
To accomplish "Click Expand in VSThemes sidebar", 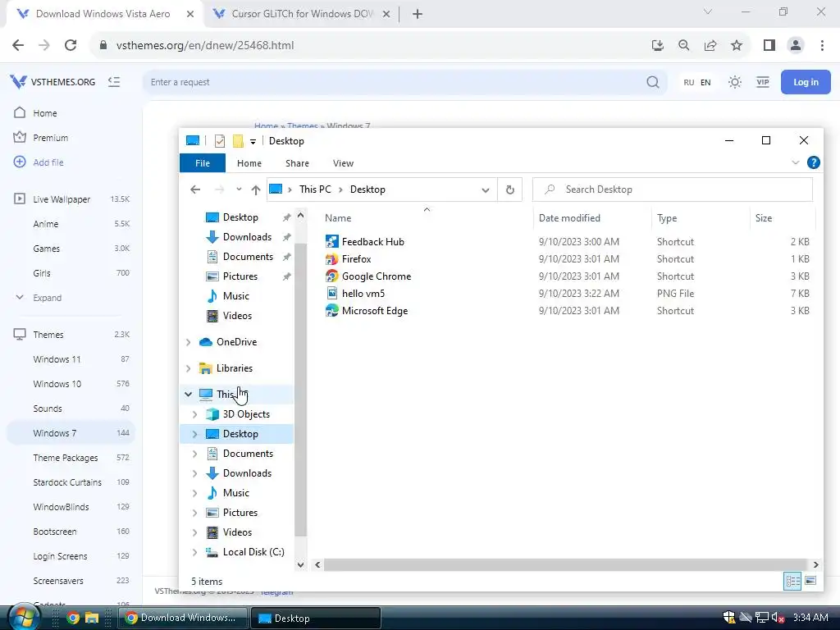I will 47,298.
